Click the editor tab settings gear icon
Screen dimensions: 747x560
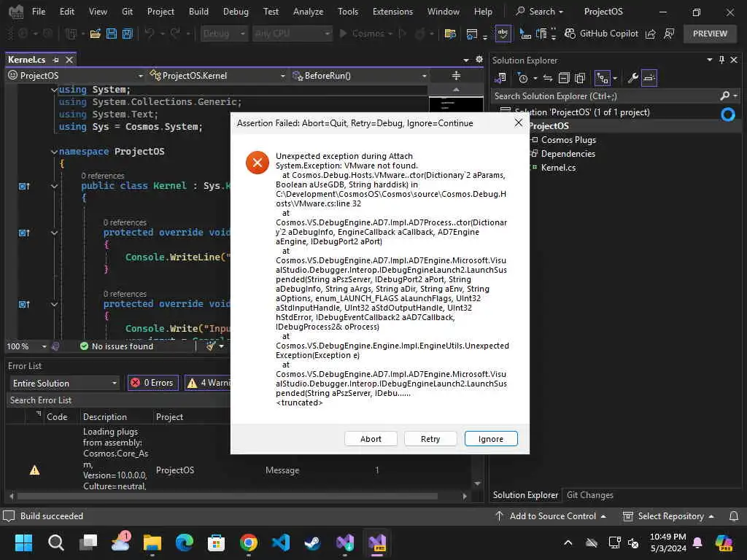click(x=479, y=60)
